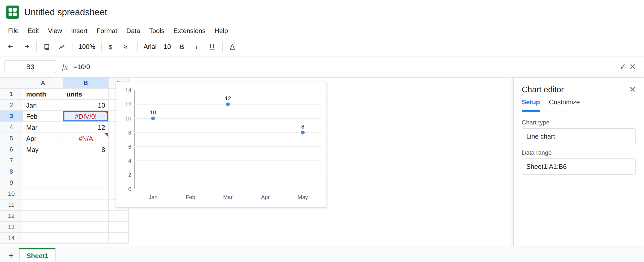Screen dimensions: 644x262
Task: Close the Chart editor panel
Action: pos(632,89)
